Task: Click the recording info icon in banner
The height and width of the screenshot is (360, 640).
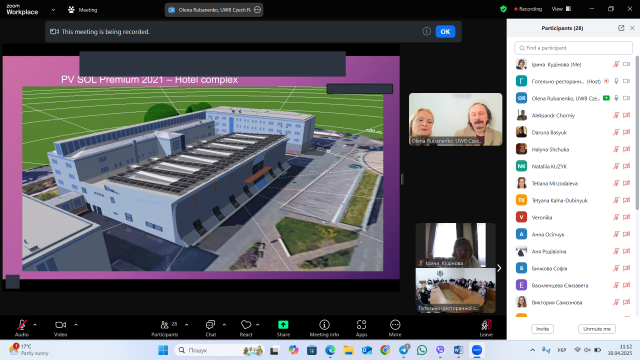Action: tap(427, 31)
